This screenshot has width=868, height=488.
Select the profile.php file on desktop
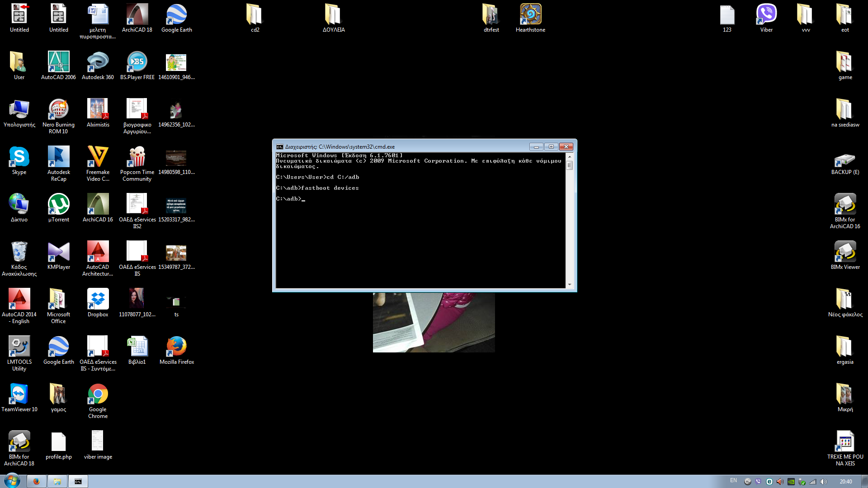59,442
